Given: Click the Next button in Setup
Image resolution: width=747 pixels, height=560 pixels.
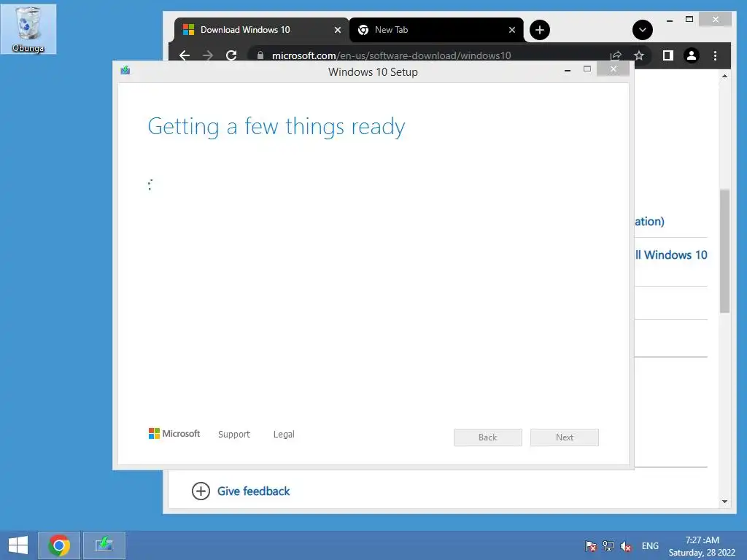Looking at the screenshot, I should (565, 437).
